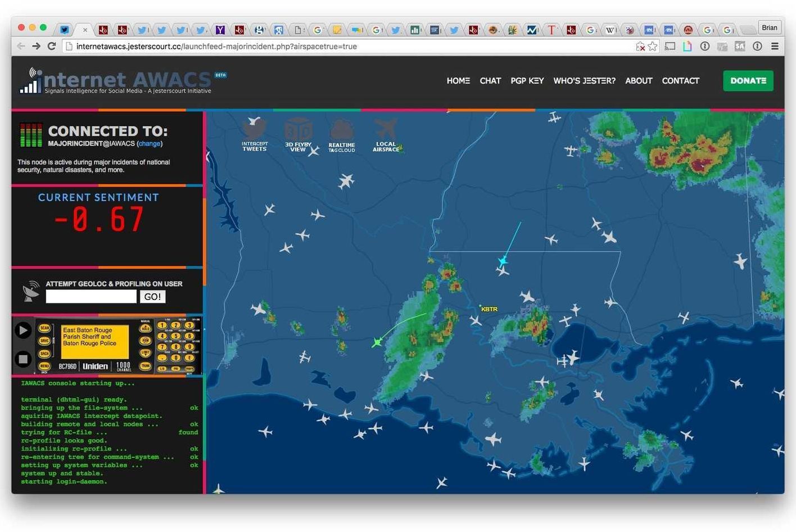Open the Chrome hamburger menu
Image resolution: width=796 pixels, height=532 pixels.
click(775, 47)
